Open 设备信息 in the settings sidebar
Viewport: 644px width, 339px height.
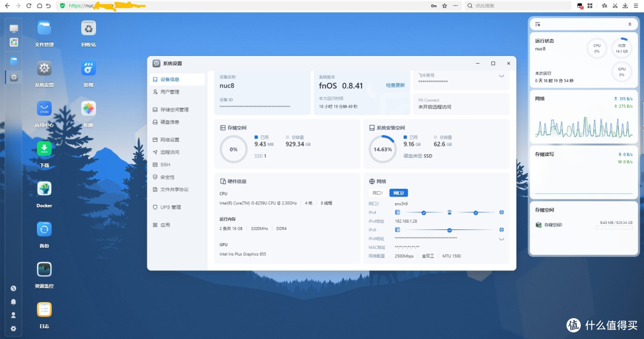pos(178,80)
